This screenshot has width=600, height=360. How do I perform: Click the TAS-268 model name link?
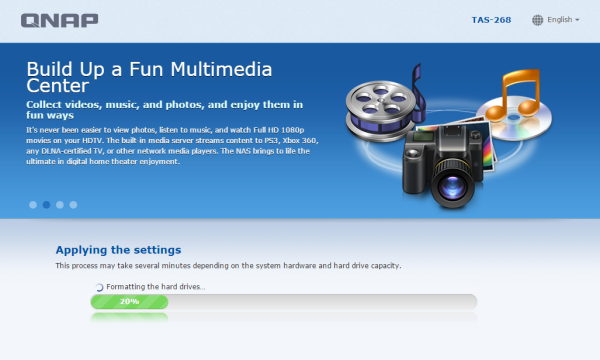491,20
